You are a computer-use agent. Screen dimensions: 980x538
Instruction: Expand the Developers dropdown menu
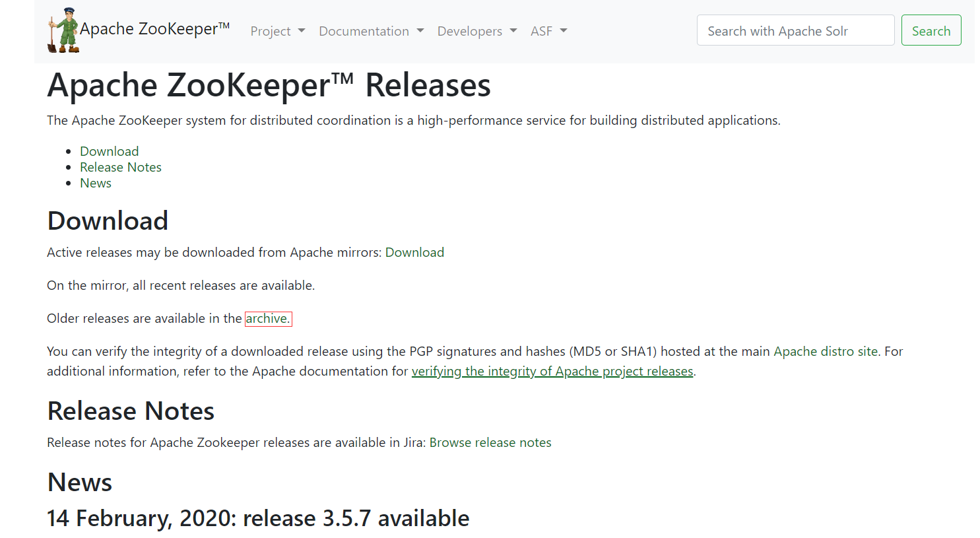tap(477, 31)
